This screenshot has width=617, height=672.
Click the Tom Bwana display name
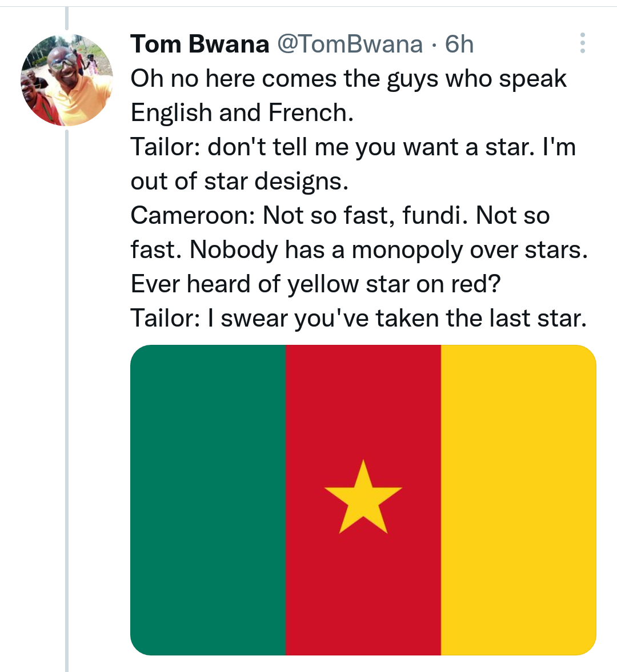(x=199, y=44)
